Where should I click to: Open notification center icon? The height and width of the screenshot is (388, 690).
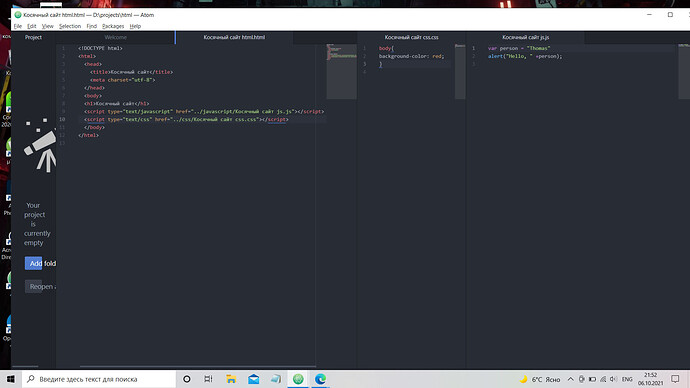click(675, 379)
